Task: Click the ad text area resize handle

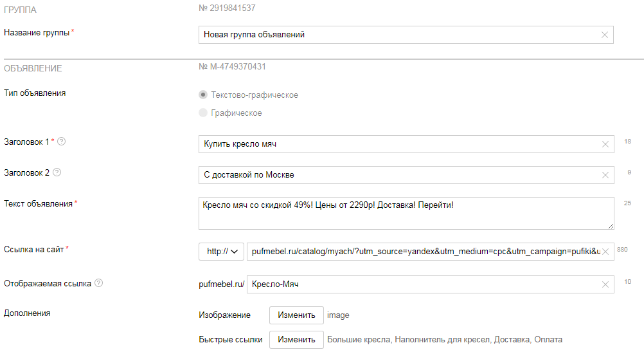Action: (611, 226)
